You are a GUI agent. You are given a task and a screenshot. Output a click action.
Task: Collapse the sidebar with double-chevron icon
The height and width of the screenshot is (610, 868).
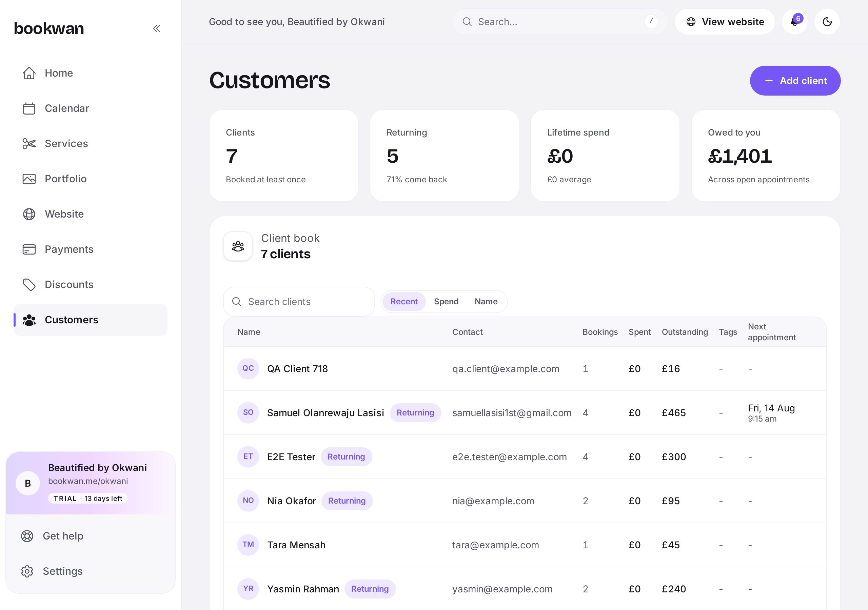(157, 28)
